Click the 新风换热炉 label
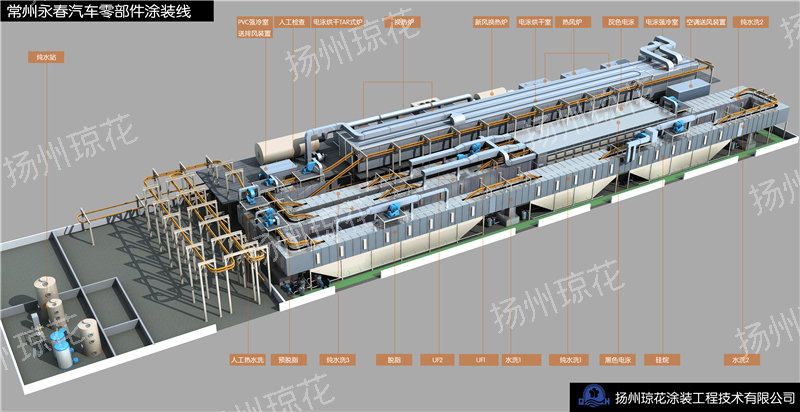The height and width of the screenshot is (412, 800). tap(491, 22)
